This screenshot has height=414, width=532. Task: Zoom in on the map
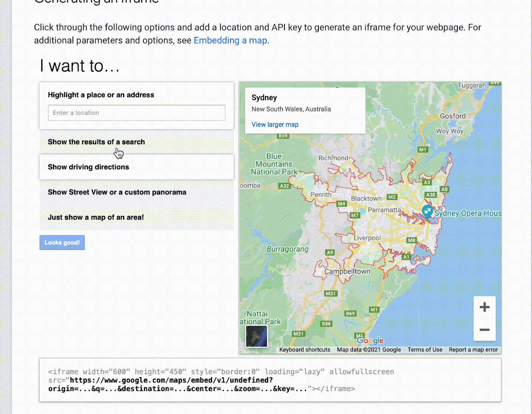pos(484,307)
